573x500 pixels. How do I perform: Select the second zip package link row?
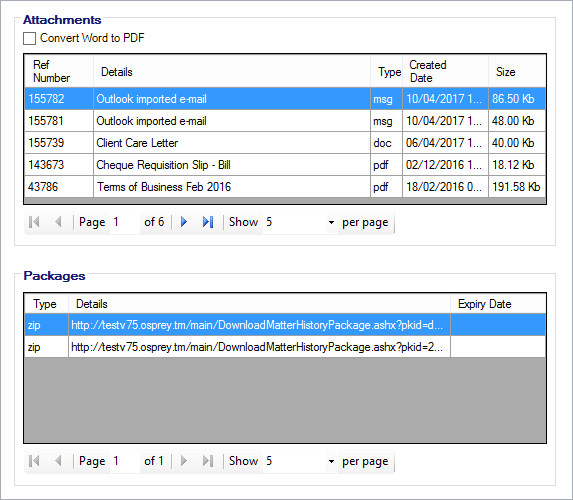[285, 347]
